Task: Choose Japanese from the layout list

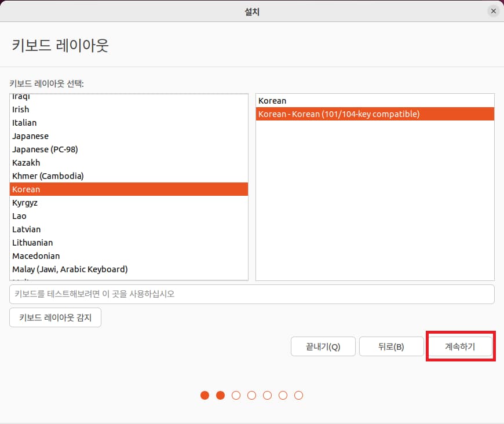Action: click(x=129, y=136)
